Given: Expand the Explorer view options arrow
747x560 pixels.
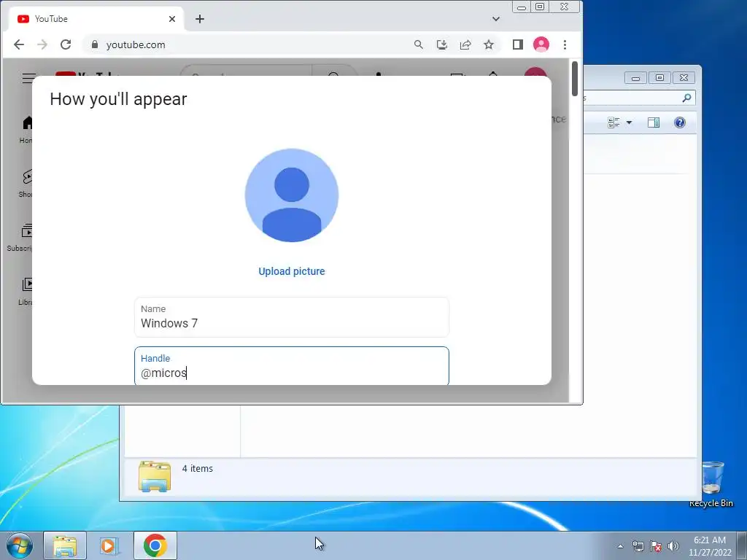Looking at the screenshot, I should [629, 122].
